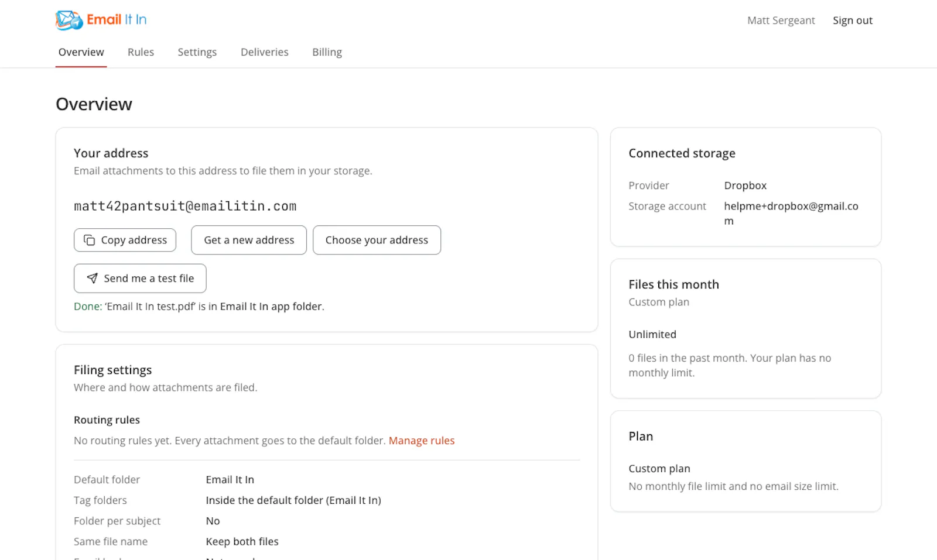Click the Filing settings heading
The height and width of the screenshot is (560, 937).
point(112,370)
